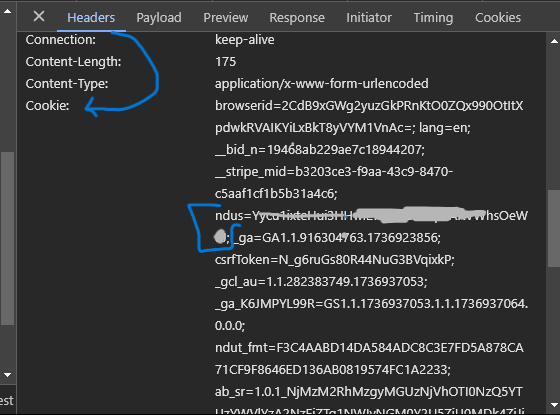Click the headers scrollbar down arrow

(554, 405)
